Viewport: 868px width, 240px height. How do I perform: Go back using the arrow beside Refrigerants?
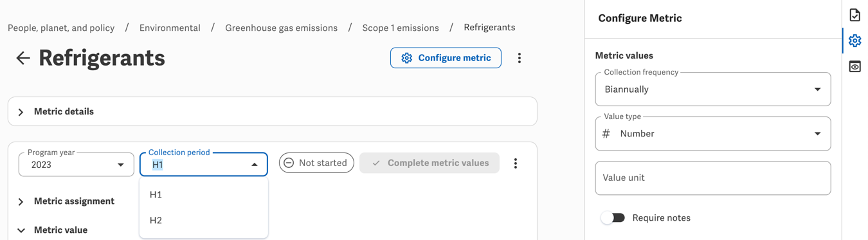[x=23, y=58]
